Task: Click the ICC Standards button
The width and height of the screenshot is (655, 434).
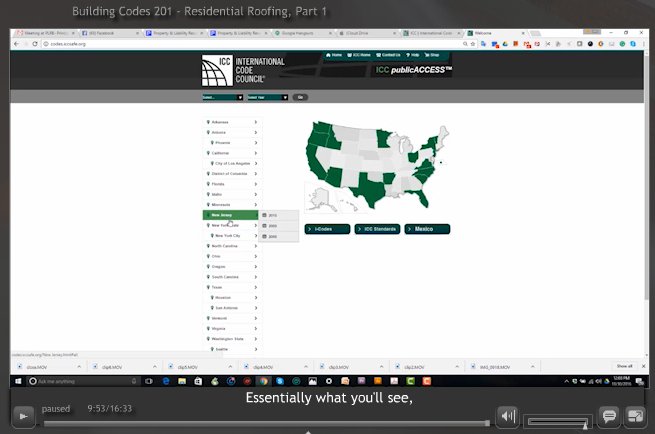Action: click(377, 229)
